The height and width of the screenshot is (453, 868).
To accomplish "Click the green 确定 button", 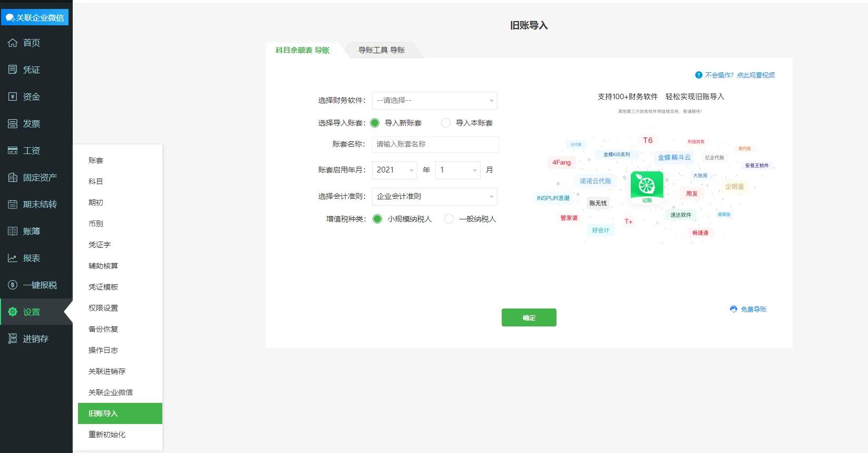I will click(529, 317).
